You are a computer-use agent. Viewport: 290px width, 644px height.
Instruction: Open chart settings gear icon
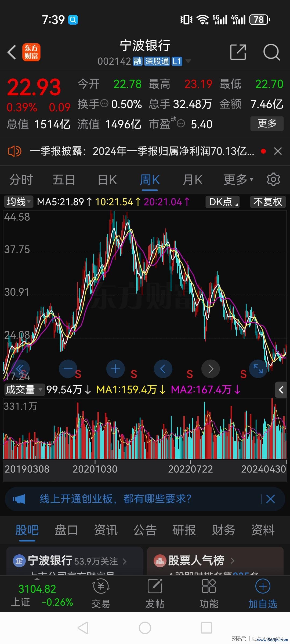point(273,180)
